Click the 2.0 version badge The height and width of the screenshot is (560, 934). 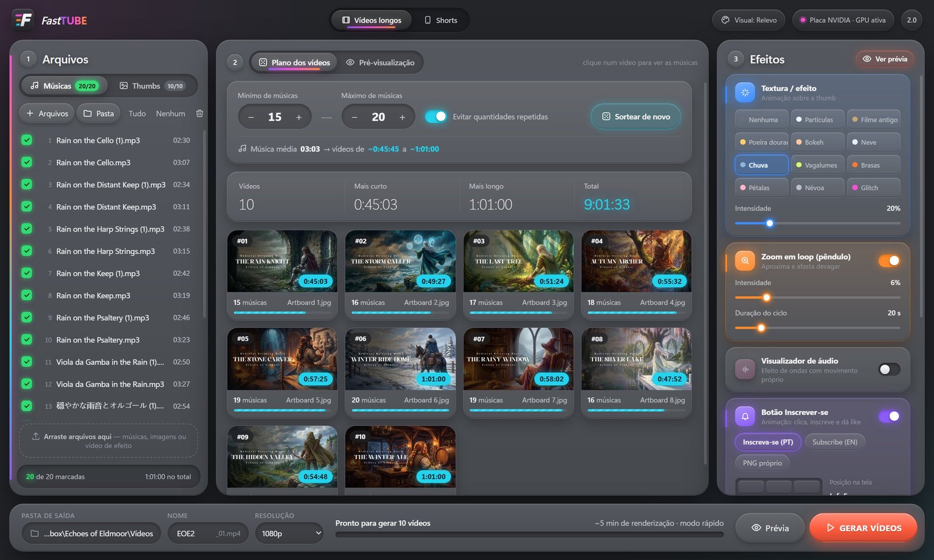click(911, 20)
